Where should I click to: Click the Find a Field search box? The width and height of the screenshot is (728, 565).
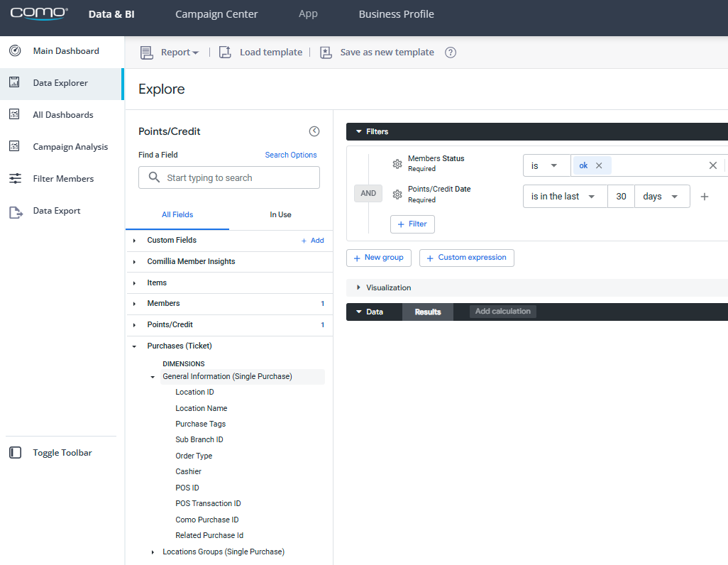click(229, 177)
